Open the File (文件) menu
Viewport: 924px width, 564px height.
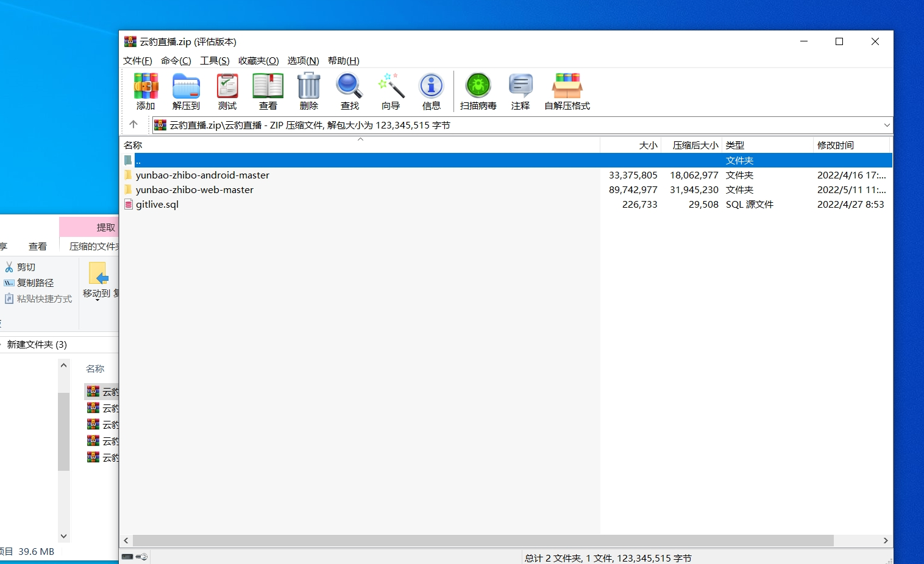pyautogui.click(x=138, y=60)
